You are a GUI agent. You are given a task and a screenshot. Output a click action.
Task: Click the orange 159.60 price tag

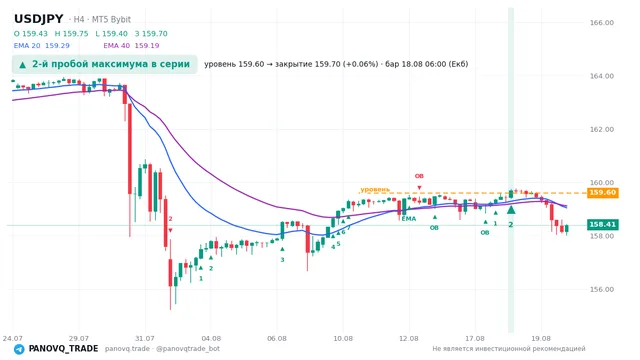[x=602, y=193]
